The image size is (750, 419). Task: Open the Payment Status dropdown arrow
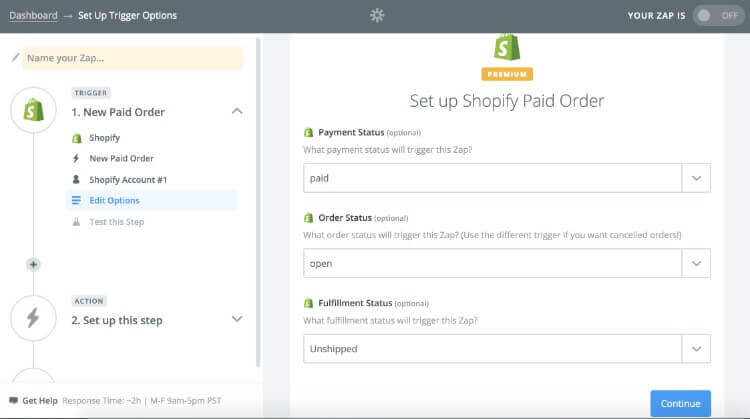point(696,178)
